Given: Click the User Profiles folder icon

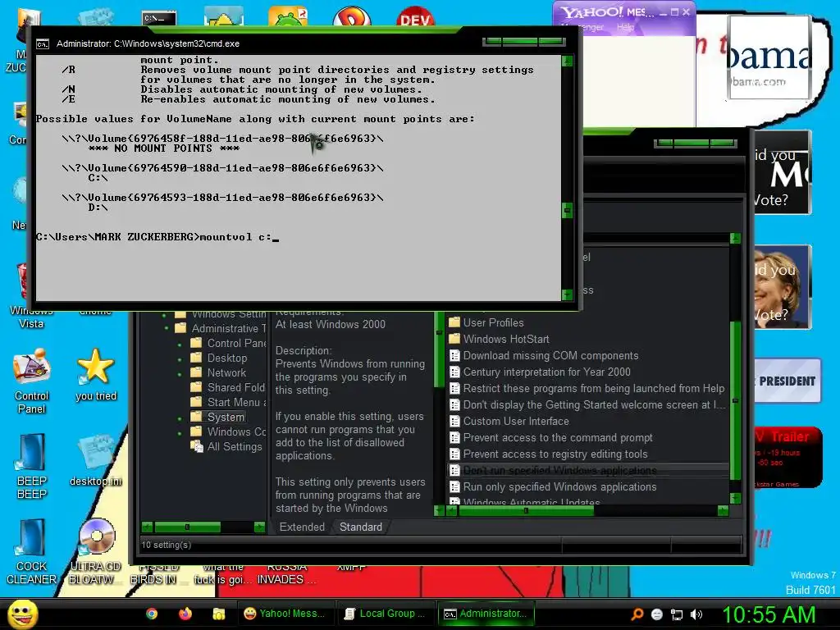Looking at the screenshot, I should [x=454, y=322].
